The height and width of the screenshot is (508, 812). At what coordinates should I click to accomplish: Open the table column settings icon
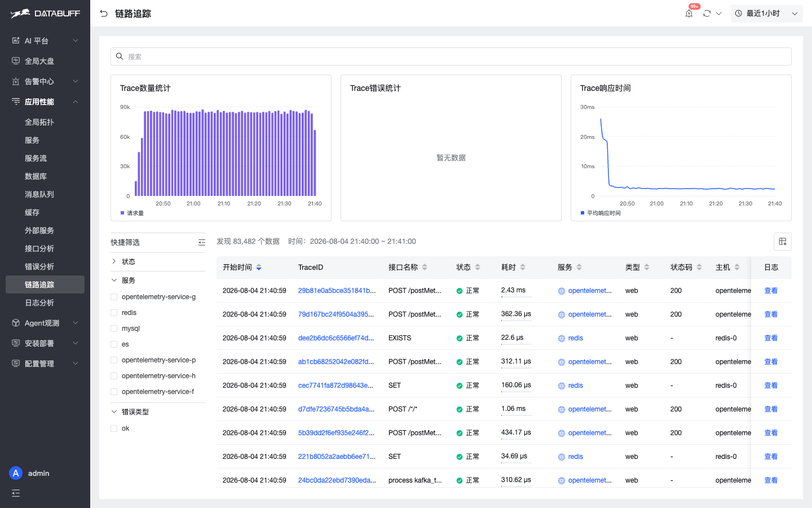coord(783,242)
